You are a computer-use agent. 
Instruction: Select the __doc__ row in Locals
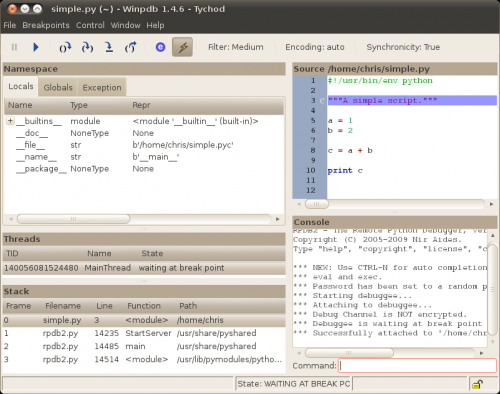pos(144,133)
